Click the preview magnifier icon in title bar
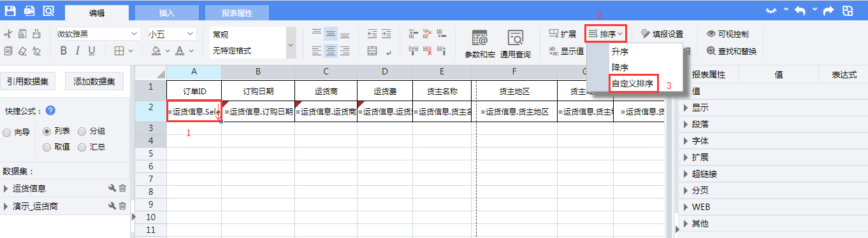The image size is (868, 238). point(48,10)
